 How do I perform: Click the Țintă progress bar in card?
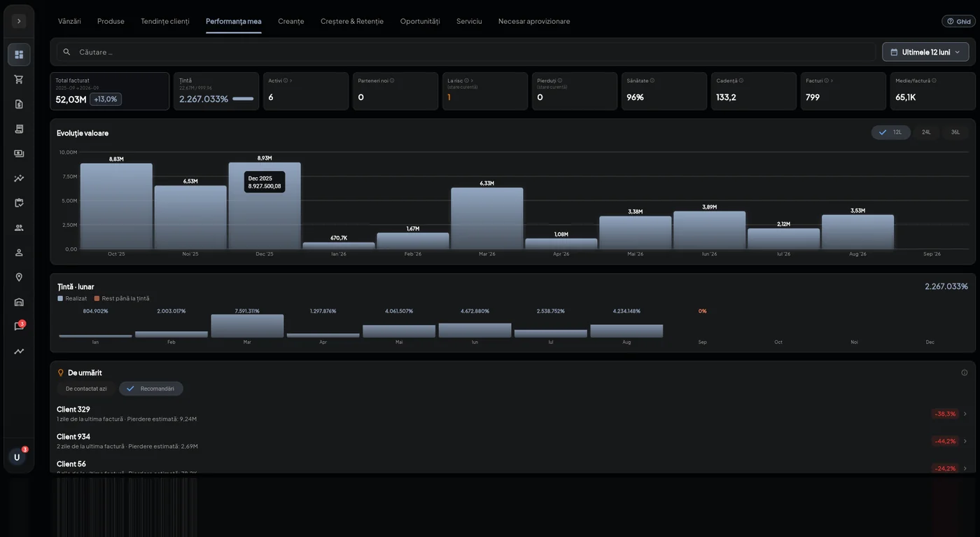tap(243, 99)
